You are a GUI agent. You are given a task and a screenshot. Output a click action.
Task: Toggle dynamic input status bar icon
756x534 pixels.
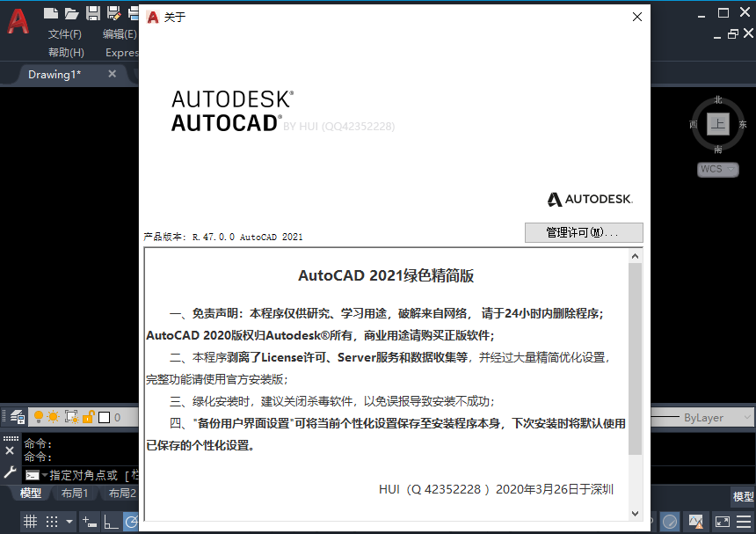[90, 522]
